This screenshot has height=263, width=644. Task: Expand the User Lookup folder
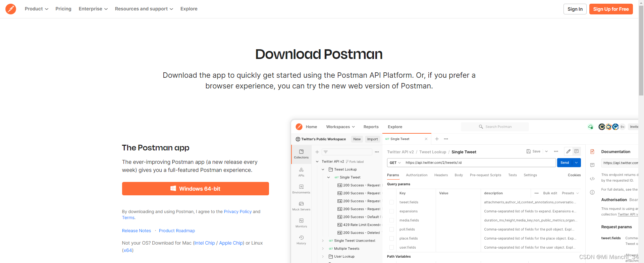click(x=323, y=257)
